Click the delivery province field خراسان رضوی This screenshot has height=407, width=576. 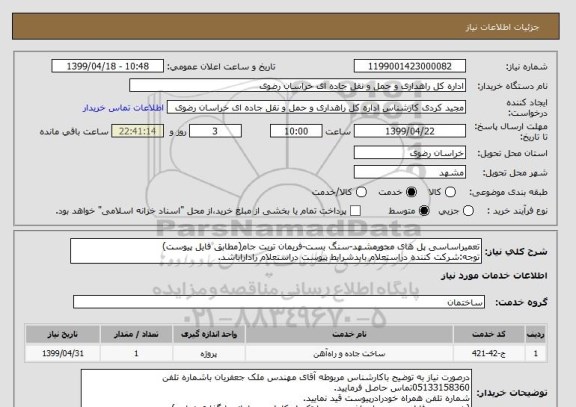(x=410, y=153)
